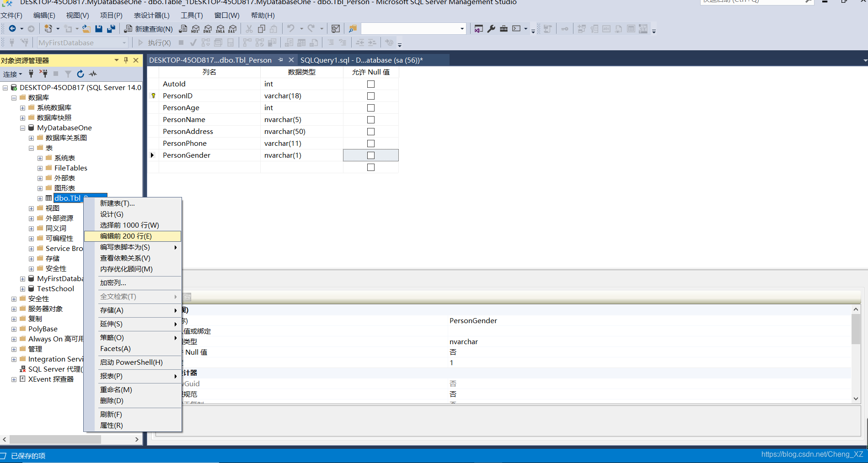Click the toolbox icon in toolbar
The height and width of the screenshot is (463, 868).
(x=504, y=29)
